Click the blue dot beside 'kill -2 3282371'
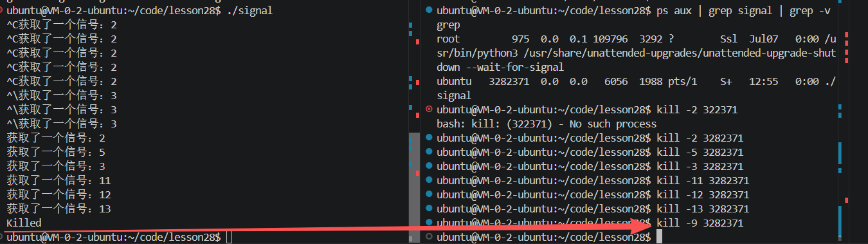This screenshot has height=244, width=868. click(x=429, y=138)
